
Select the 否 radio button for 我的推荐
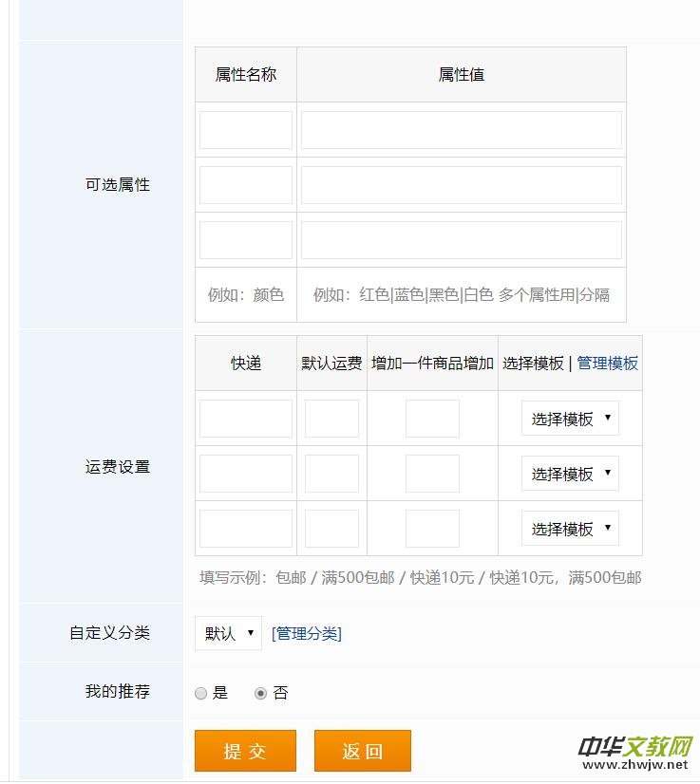click(260, 694)
